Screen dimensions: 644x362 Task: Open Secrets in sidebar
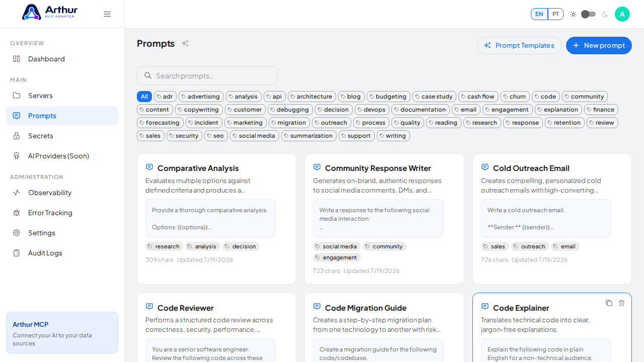coord(62,136)
